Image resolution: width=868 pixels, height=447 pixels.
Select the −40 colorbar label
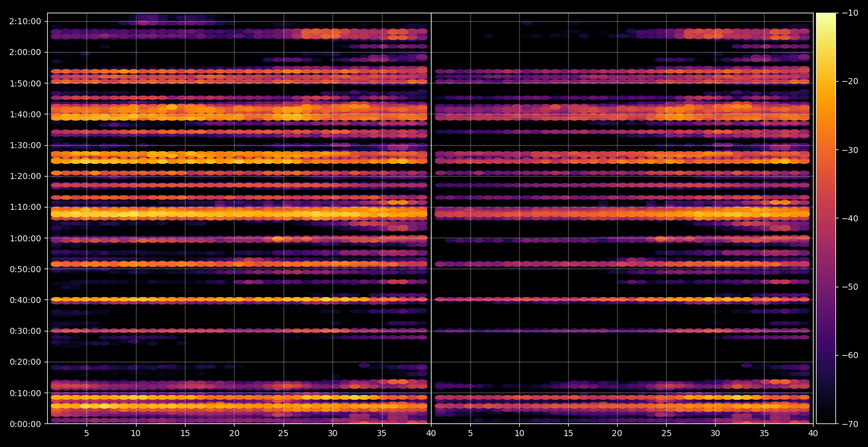tap(850, 218)
